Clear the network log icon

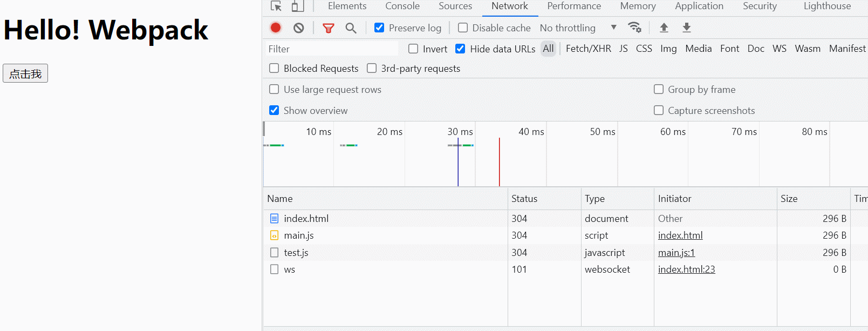pos(299,28)
